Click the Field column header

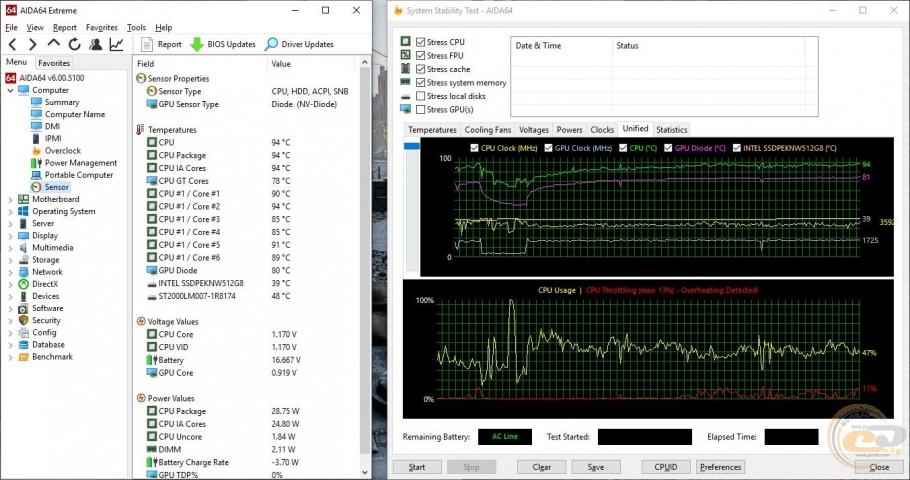pyautogui.click(x=200, y=63)
